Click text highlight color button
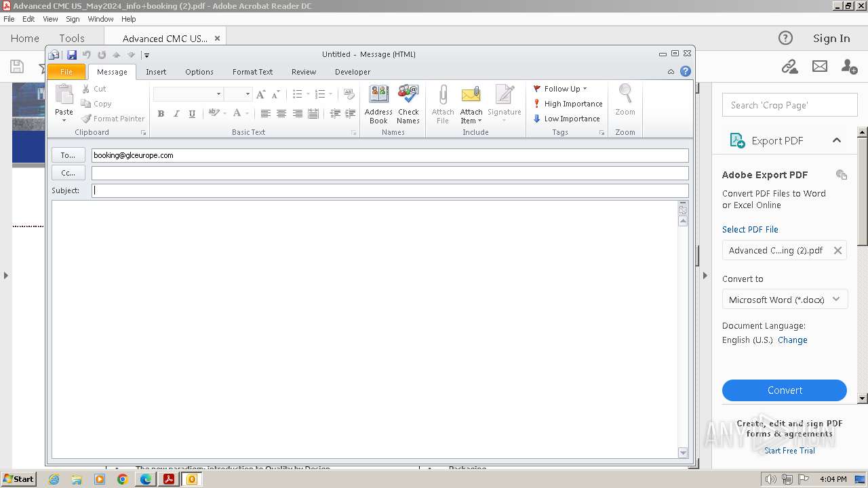The width and height of the screenshot is (868, 488). pyautogui.click(x=214, y=113)
